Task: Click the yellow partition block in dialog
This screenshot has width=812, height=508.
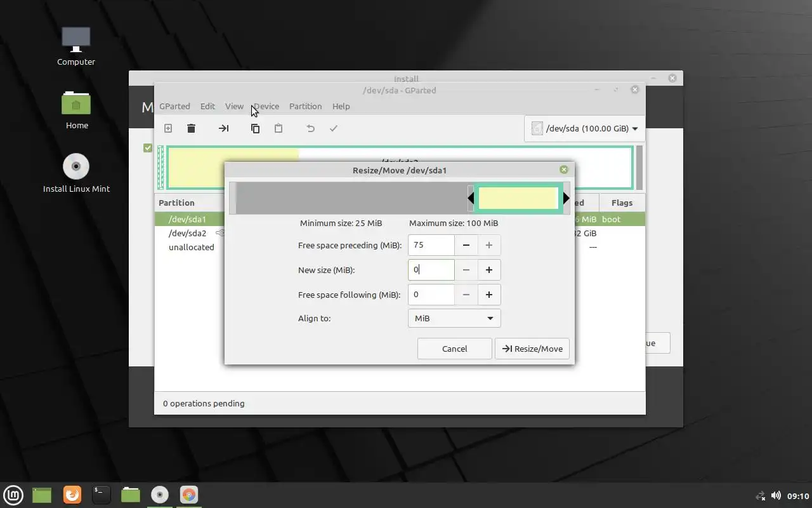Action: 518,198
